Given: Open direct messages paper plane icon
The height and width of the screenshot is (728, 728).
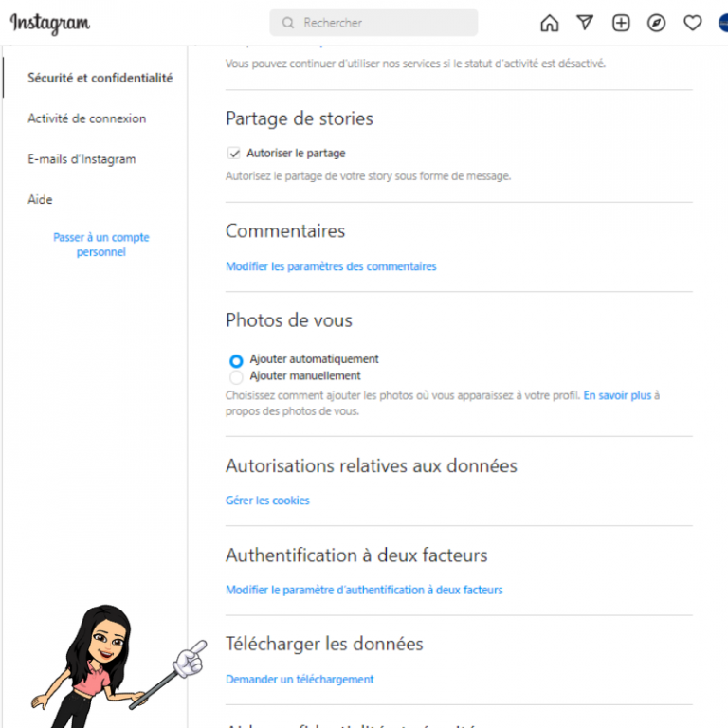Looking at the screenshot, I should pyautogui.click(x=585, y=23).
